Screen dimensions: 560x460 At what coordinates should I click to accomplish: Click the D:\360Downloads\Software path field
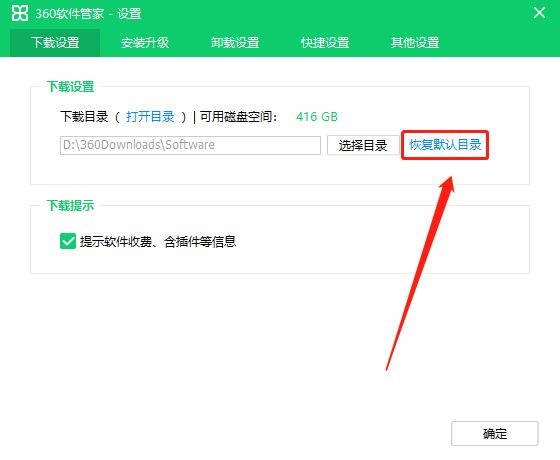(x=190, y=145)
